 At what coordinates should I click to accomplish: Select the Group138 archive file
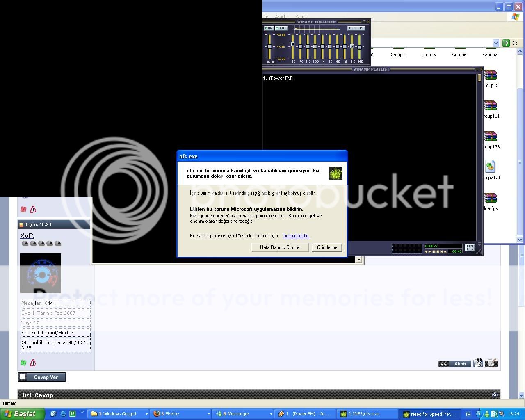coord(491,140)
